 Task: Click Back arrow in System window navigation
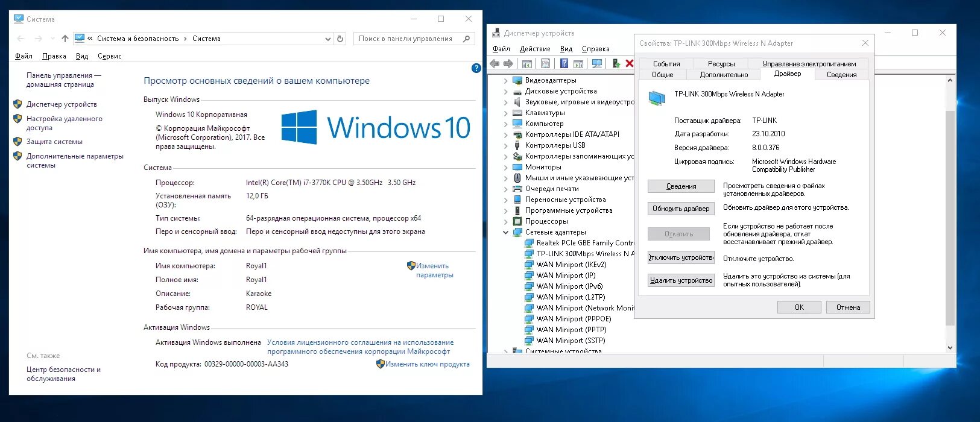pyautogui.click(x=21, y=39)
